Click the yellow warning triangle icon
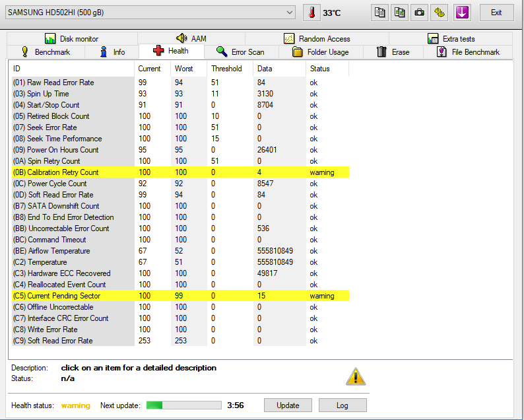The image size is (524, 420). click(x=356, y=376)
